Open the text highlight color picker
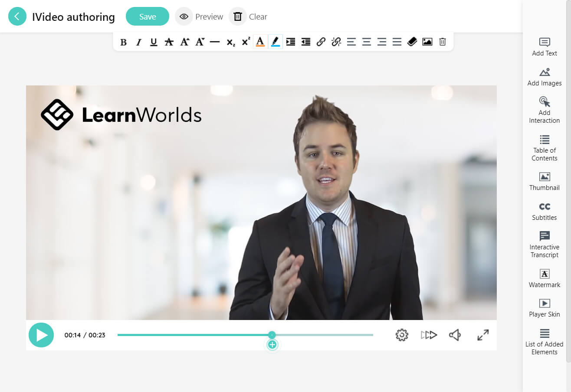Viewport: 571px width, 392px height. (x=275, y=42)
